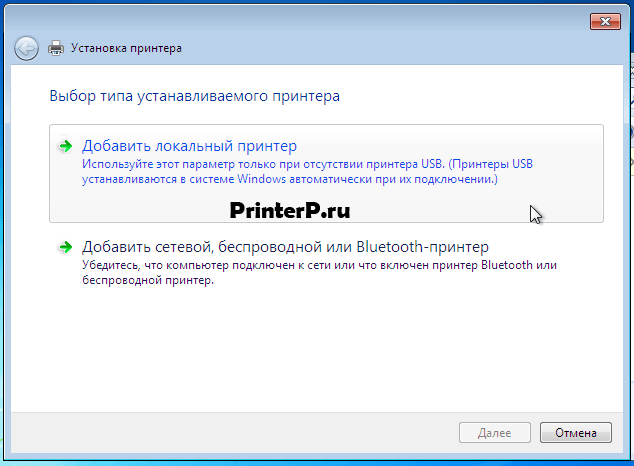Click the "Установка принтера" title text
This screenshot has width=634, height=466.
click(x=126, y=48)
